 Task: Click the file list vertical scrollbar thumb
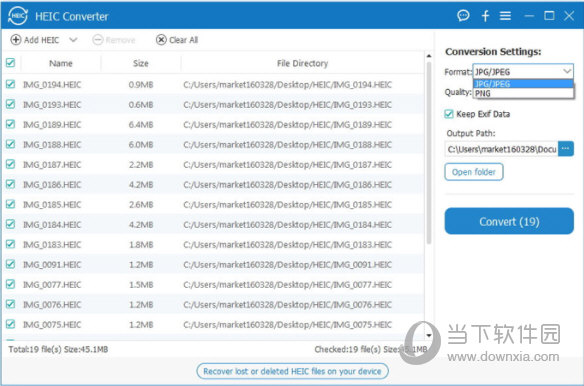(429, 153)
